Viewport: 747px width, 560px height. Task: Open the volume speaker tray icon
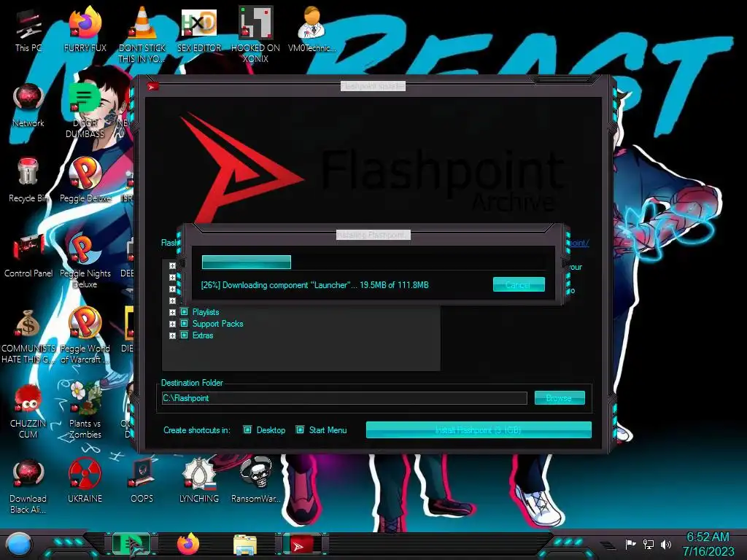[665, 544]
